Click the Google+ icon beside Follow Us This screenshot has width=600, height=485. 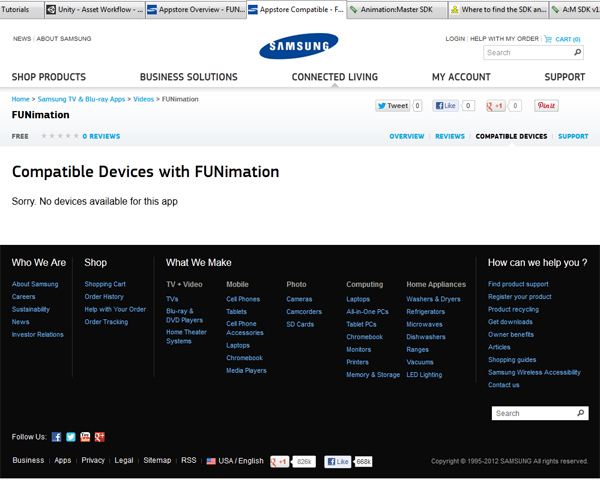[100, 437]
